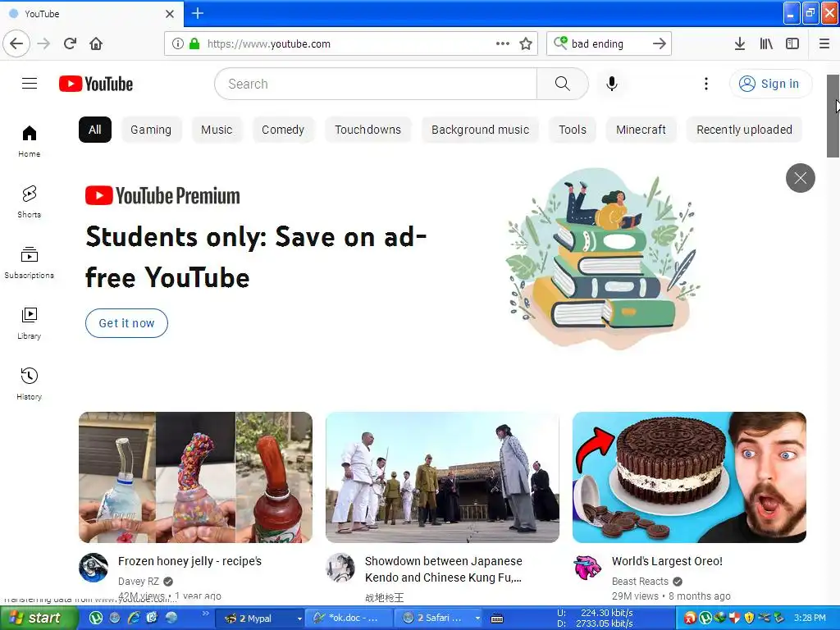840x630 pixels.
Task: Open the Beast Reacts channel link
Action: tap(640, 582)
